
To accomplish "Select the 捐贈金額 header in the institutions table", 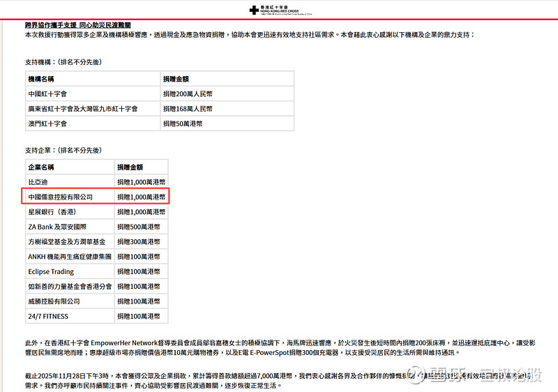I will 227,79.
